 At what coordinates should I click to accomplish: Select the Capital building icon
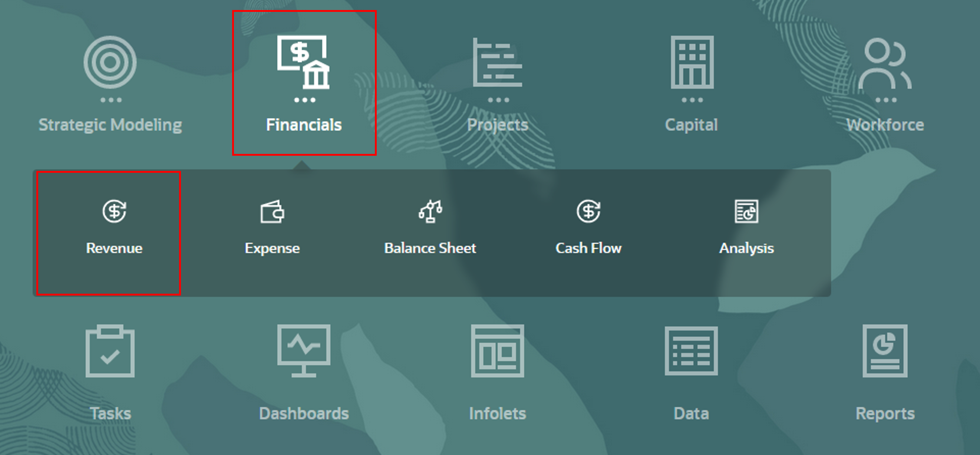pyautogui.click(x=692, y=62)
